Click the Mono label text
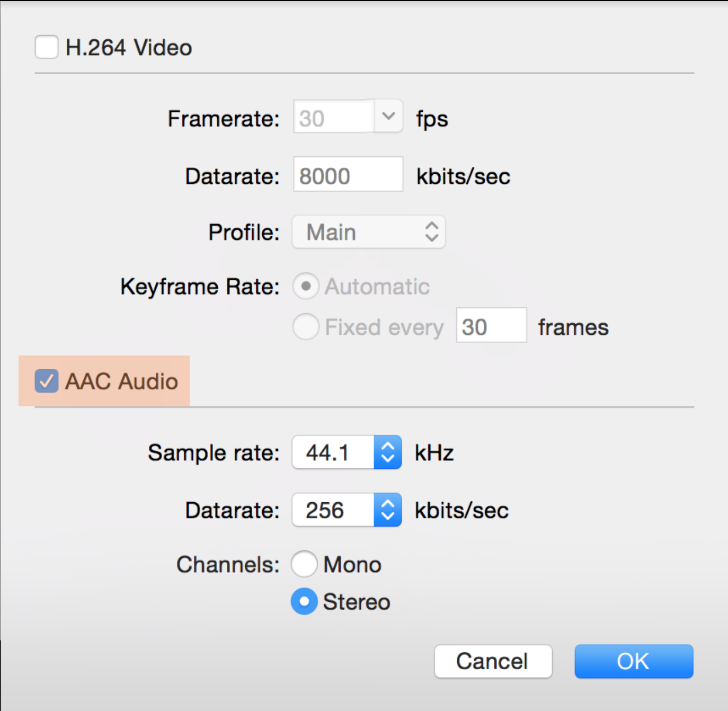Screen dimensions: 728x711 (352, 565)
